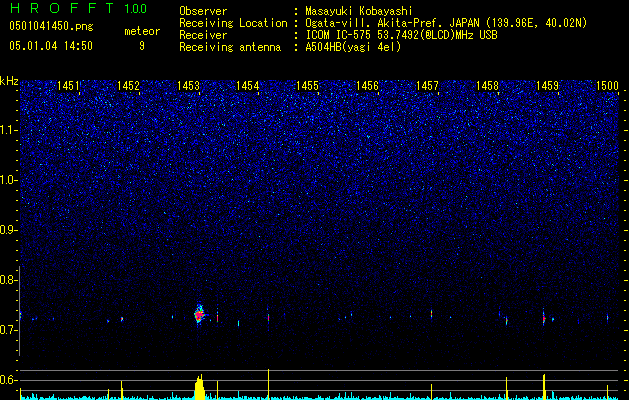Click the 1455 time axis marker
629x400 pixels.
click(307, 86)
